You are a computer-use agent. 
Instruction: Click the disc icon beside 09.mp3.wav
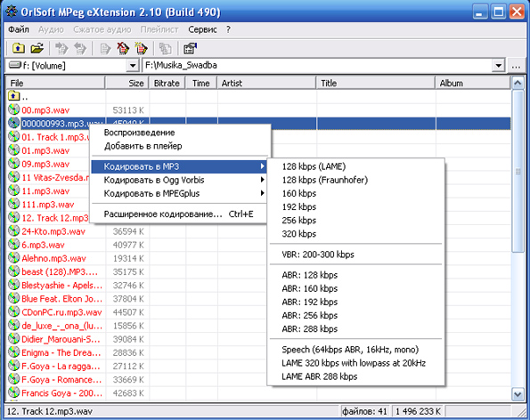click(x=13, y=164)
